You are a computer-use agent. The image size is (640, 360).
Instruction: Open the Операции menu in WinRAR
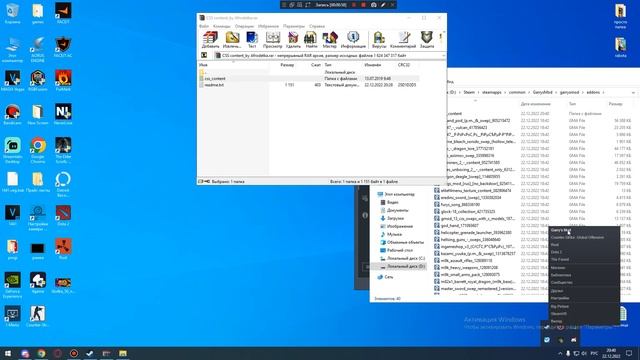click(x=244, y=26)
